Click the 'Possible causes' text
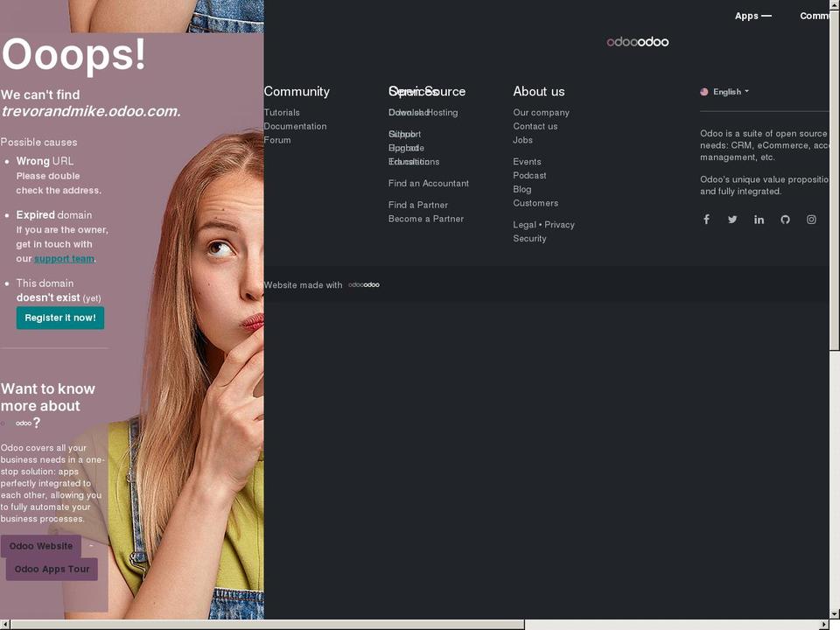Image resolution: width=840 pixels, height=630 pixels. [x=38, y=142]
